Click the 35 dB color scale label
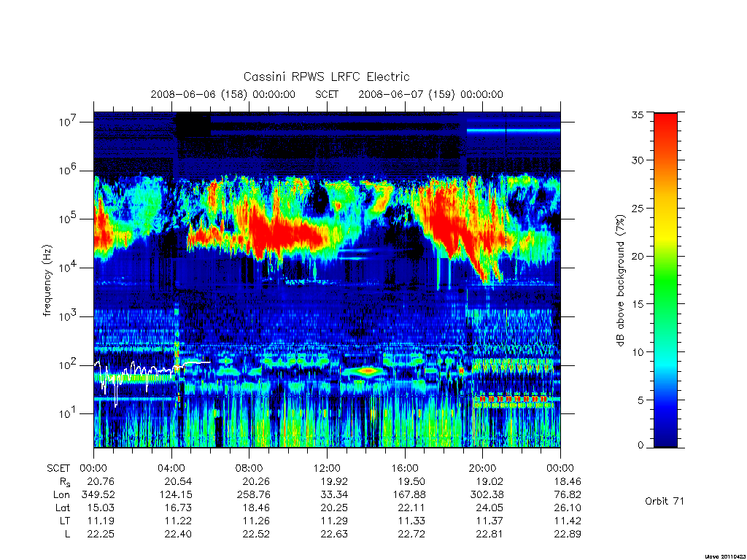Viewport: 747px width, 560px height. tap(638, 114)
